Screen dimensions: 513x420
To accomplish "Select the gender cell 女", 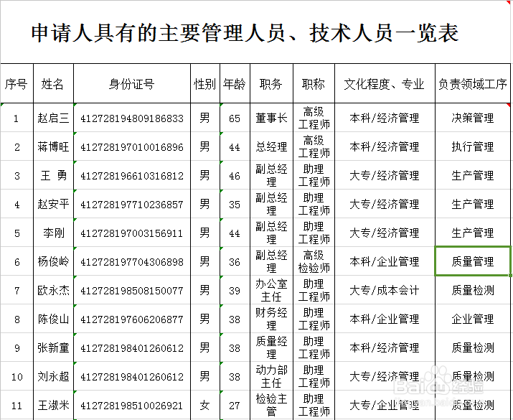I will [x=205, y=405].
